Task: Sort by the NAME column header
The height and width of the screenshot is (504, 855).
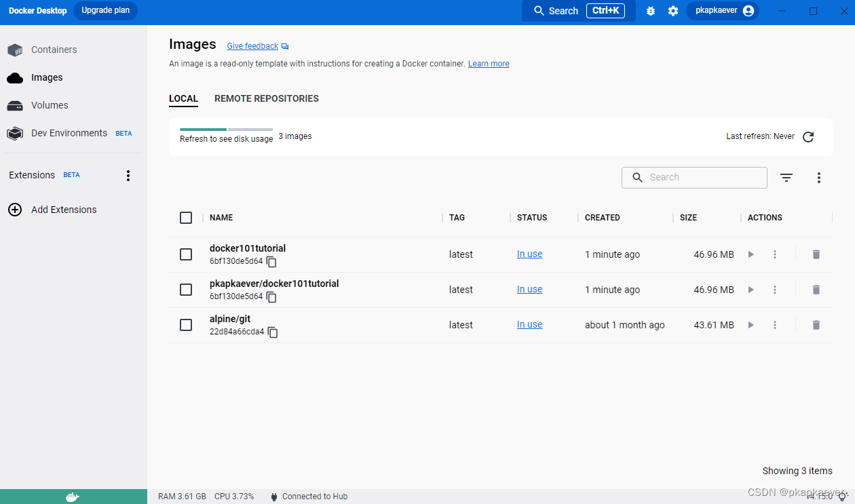Action: tap(221, 218)
